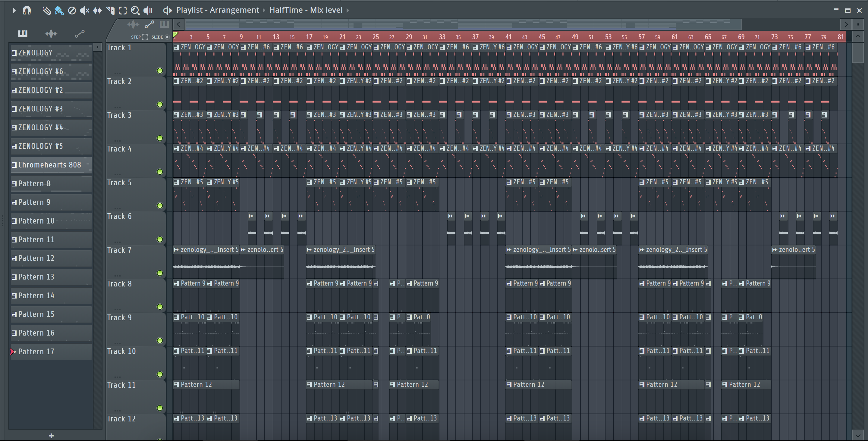This screenshot has width=868, height=441.
Task: Click the speaker icon before Playlist title
Action: 168,11
